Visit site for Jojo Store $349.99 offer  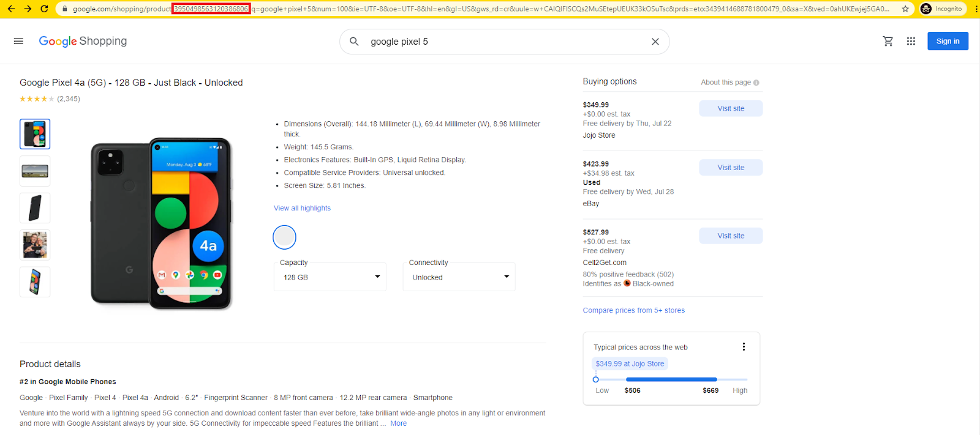[x=731, y=108]
